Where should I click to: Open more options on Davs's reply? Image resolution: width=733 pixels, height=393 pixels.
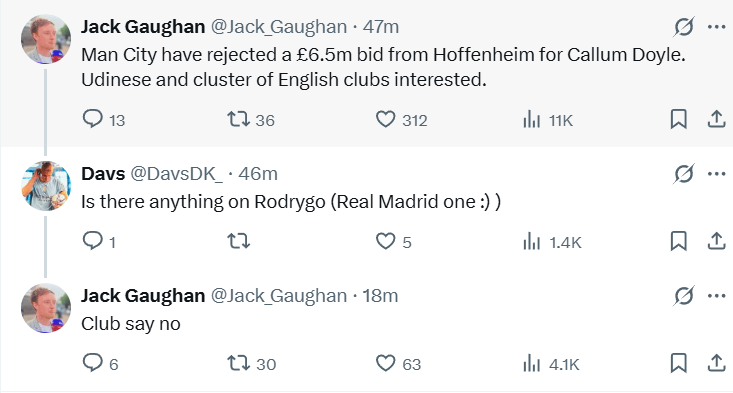pos(716,174)
